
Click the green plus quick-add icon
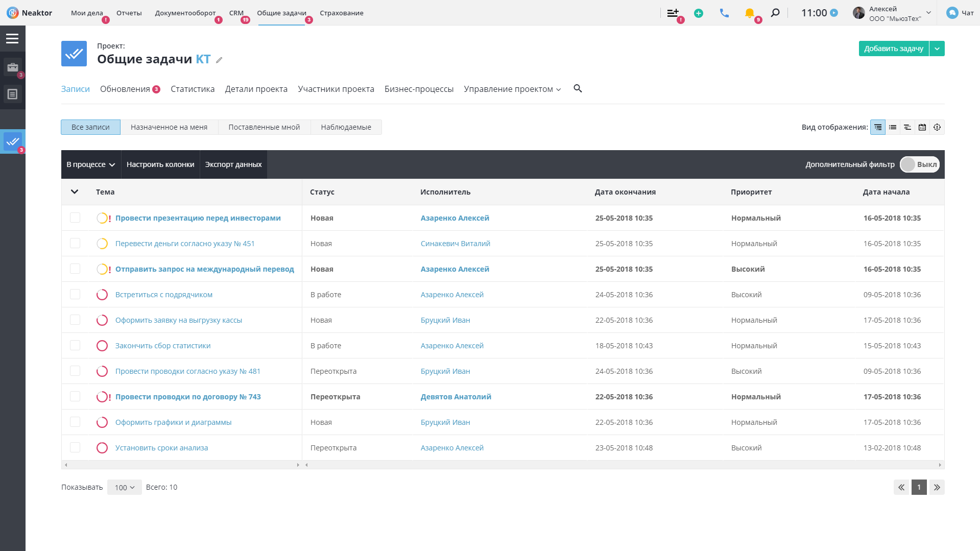click(x=699, y=13)
